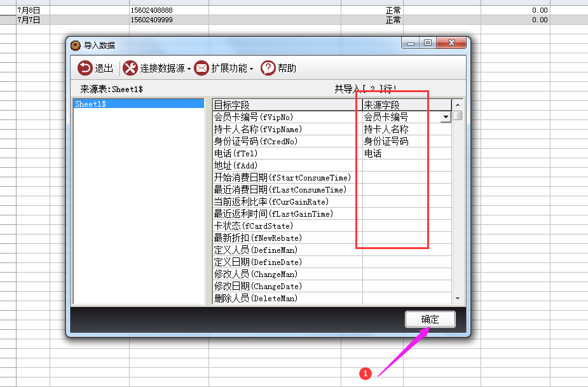Select the 身份证号码(fCredNo) target row
Viewport: 588px width, 387px height.
[287, 141]
